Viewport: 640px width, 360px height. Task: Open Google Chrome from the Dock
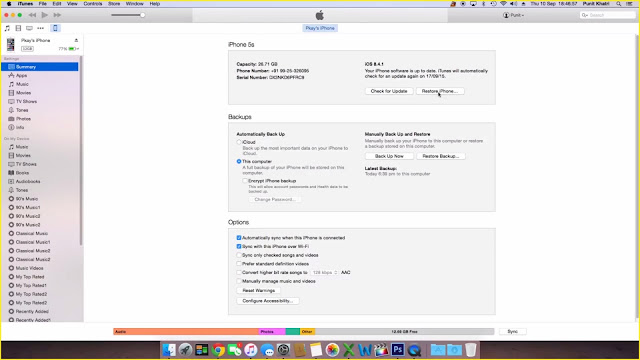(218, 350)
